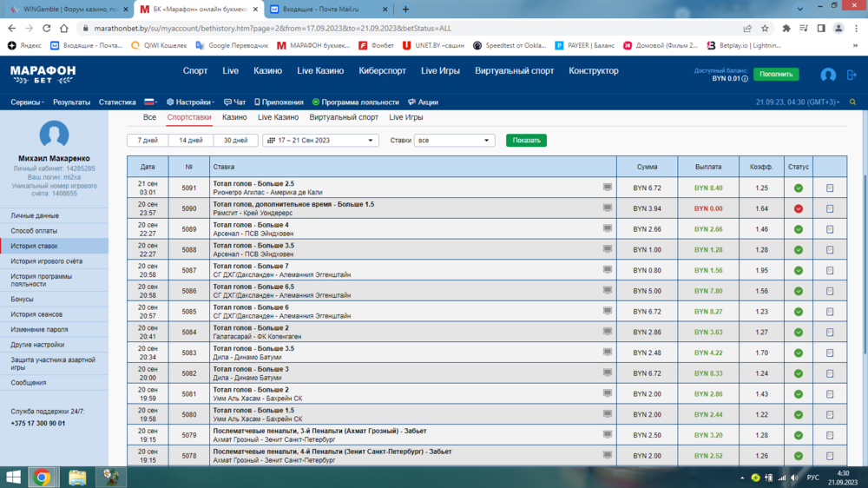Click the logout icon at top right
The width and height of the screenshot is (868, 488).
point(852,76)
